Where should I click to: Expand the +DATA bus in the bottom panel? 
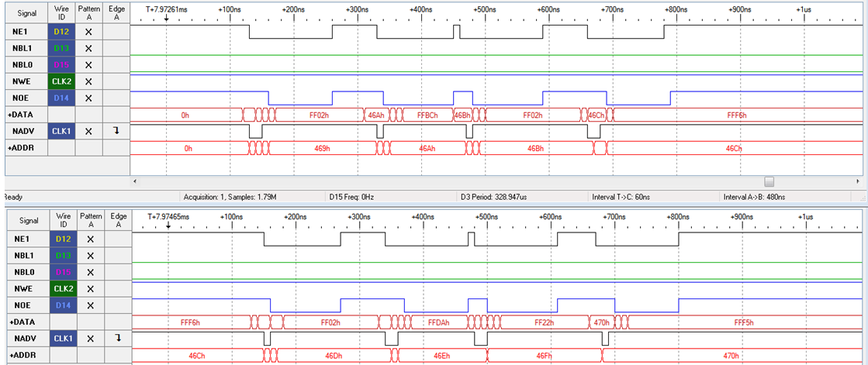21,322
